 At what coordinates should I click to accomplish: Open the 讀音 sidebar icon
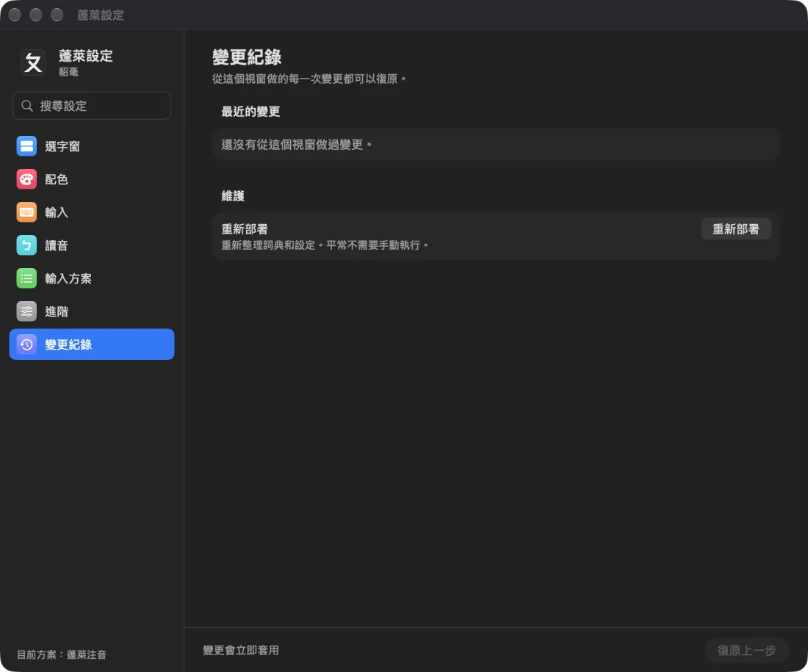pos(26,245)
